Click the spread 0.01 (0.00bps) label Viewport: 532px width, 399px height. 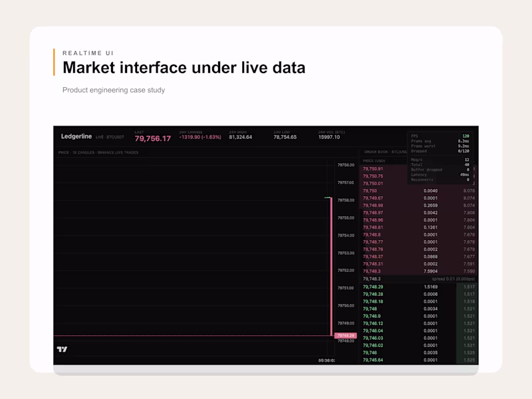(x=454, y=279)
